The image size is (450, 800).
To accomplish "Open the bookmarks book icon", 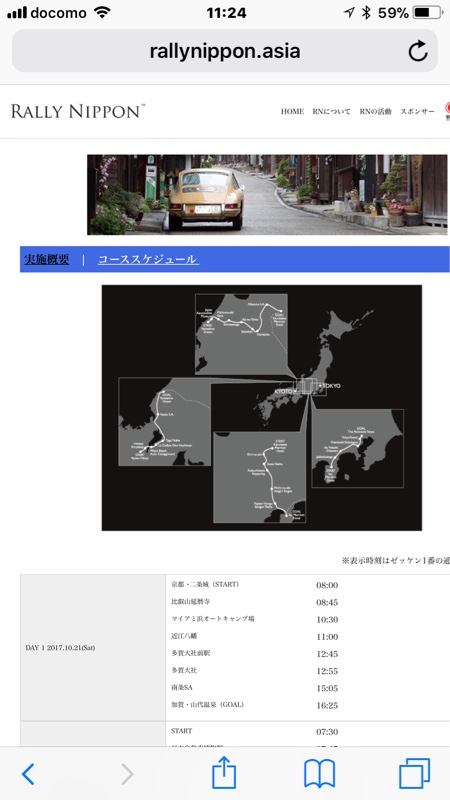I will pos(319,773).
